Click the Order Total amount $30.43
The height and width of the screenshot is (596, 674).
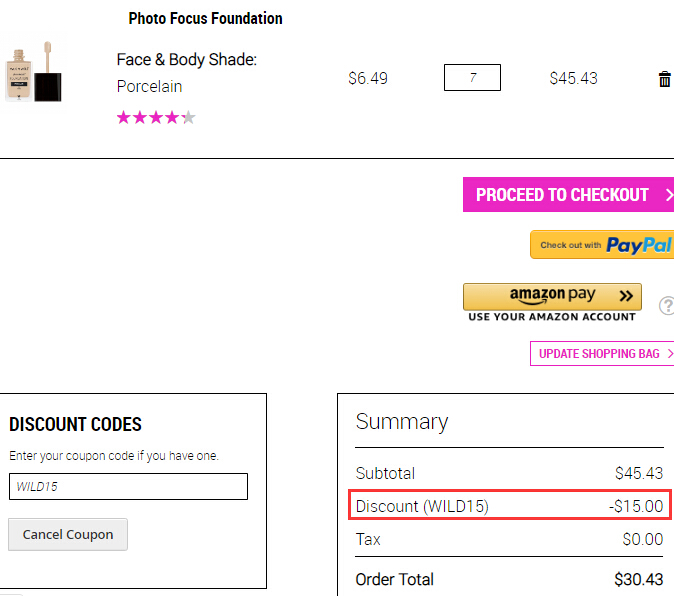pyautogui.click(x=638, y=579)
